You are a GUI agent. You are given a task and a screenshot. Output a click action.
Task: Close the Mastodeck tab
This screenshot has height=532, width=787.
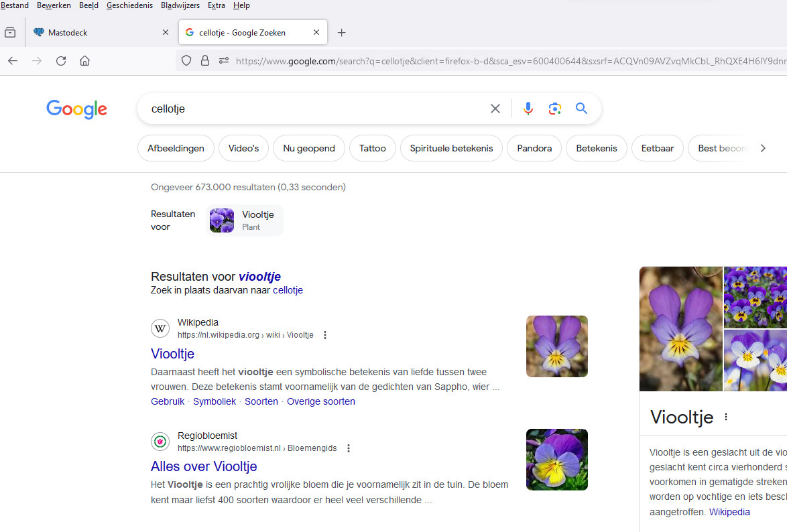[166, 32]
